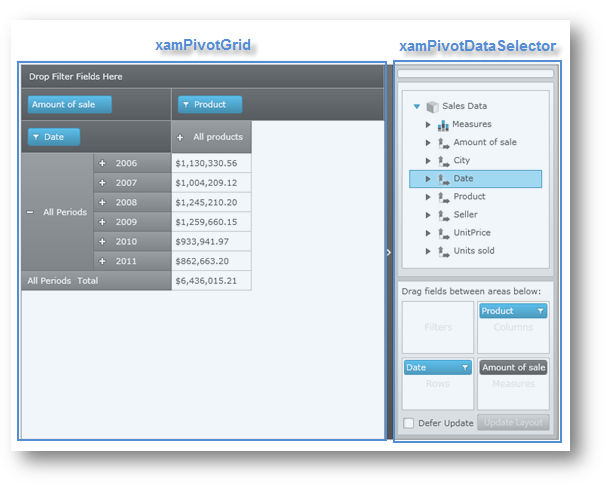Expand the 2006 row

[102, 163]
